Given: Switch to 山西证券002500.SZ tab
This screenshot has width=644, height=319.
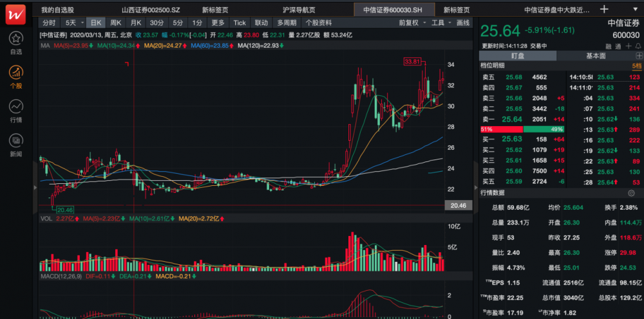Looking at the screenshot, I should point(151,10).
